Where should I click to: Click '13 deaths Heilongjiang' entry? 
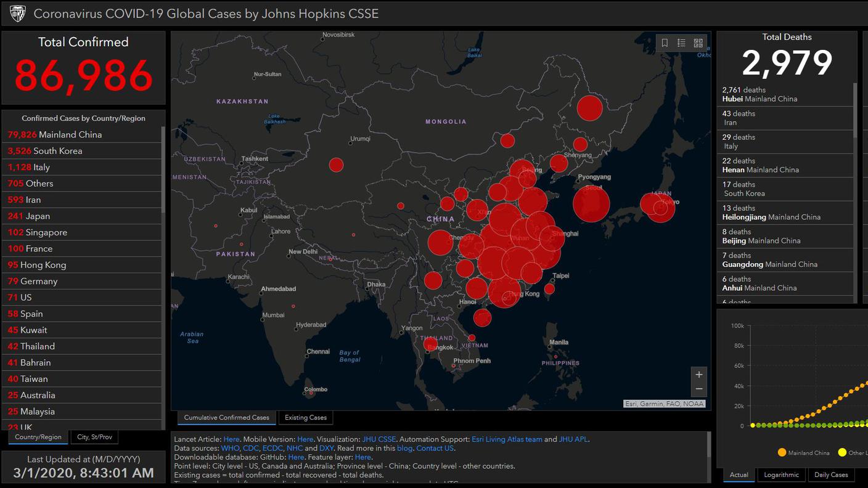[785, 213]
